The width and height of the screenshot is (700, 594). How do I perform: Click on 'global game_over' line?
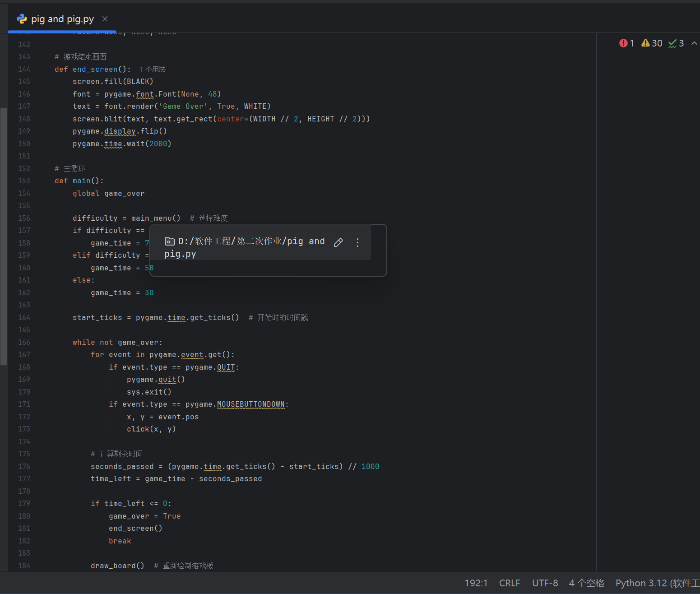[109, 193]
